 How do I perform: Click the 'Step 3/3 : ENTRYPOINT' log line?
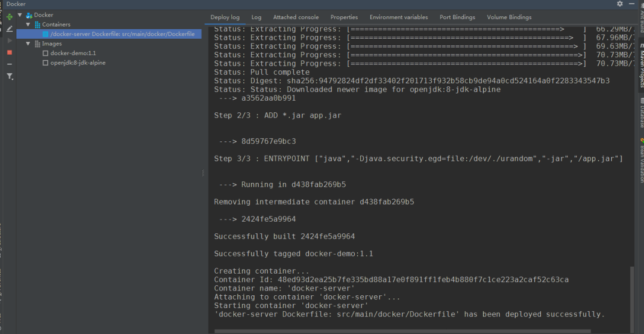pos(419,159)
